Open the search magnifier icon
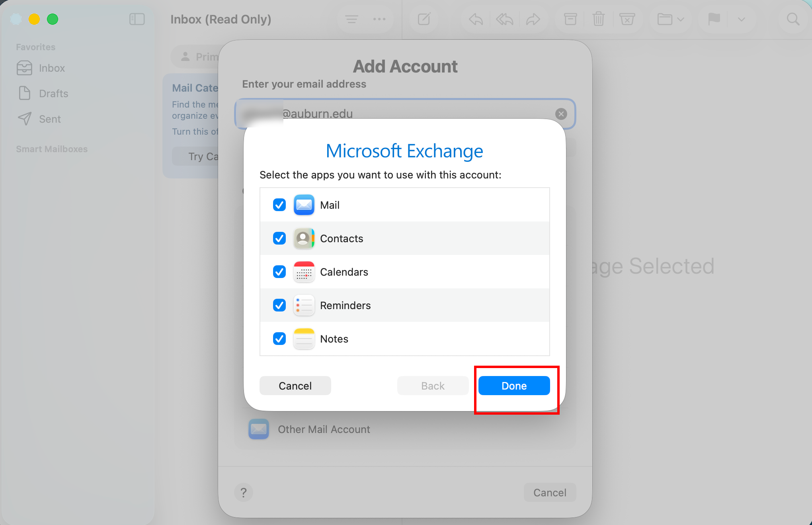Screen dimensions: 812x525 tap(793, 19)
